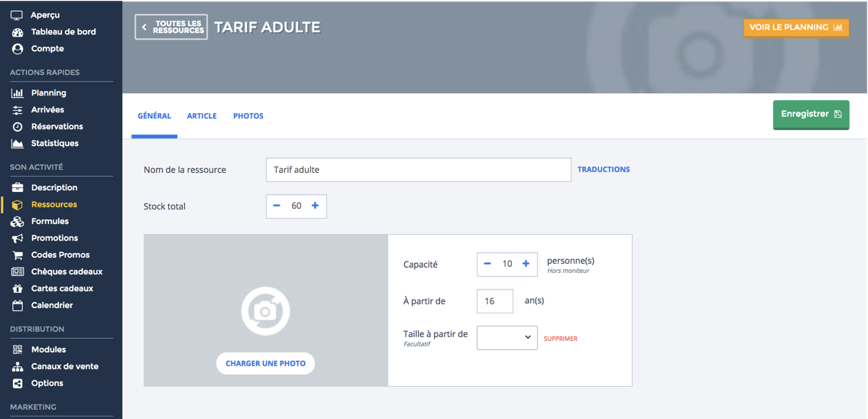Viewport: 868px width, 419px height.
Task: Decrease Stock total with minus button
Action: coord(277,206)
